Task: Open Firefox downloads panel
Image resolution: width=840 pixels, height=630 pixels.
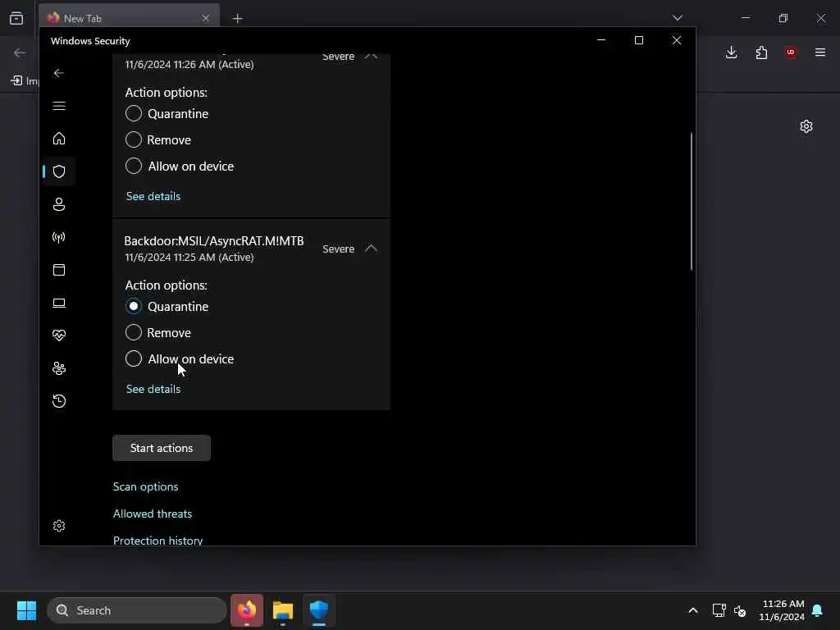Action: point(731,52)
